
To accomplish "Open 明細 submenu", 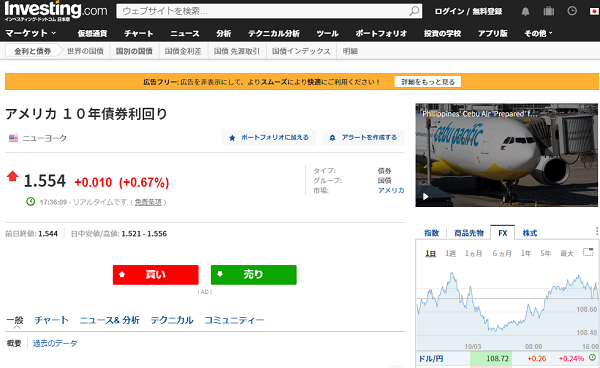I will click(x=350, y=51).
